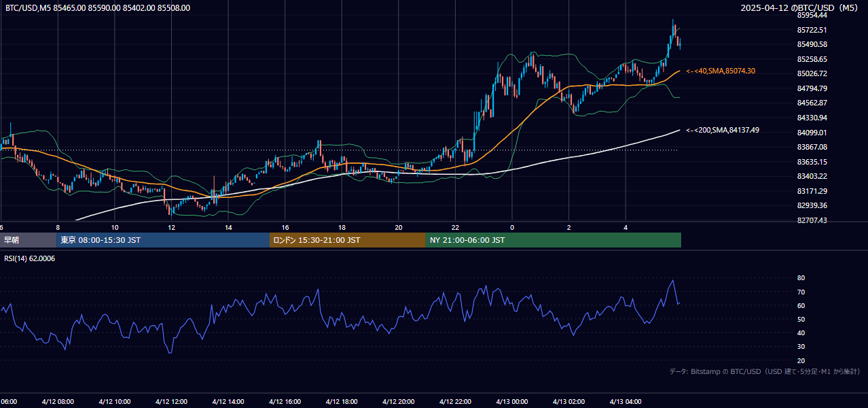The height and width of the screenshot is (408, 868).
Task: Click price axis label 84099.01
Action: click(812, 133)
